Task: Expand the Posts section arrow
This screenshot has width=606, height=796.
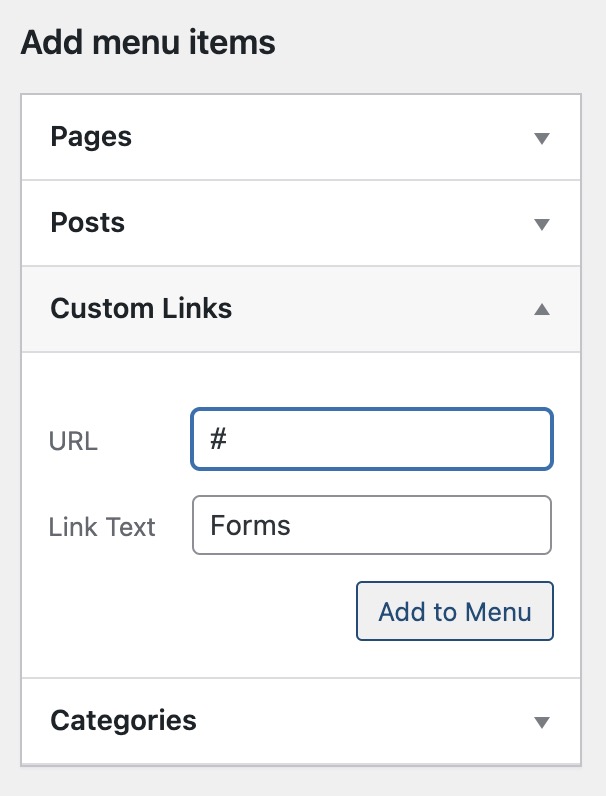Action: click(542, 224)
